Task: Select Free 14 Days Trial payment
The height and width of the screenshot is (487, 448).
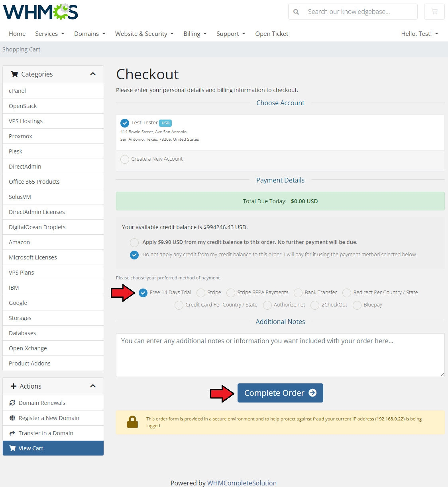Action: (x=143, y=293)
